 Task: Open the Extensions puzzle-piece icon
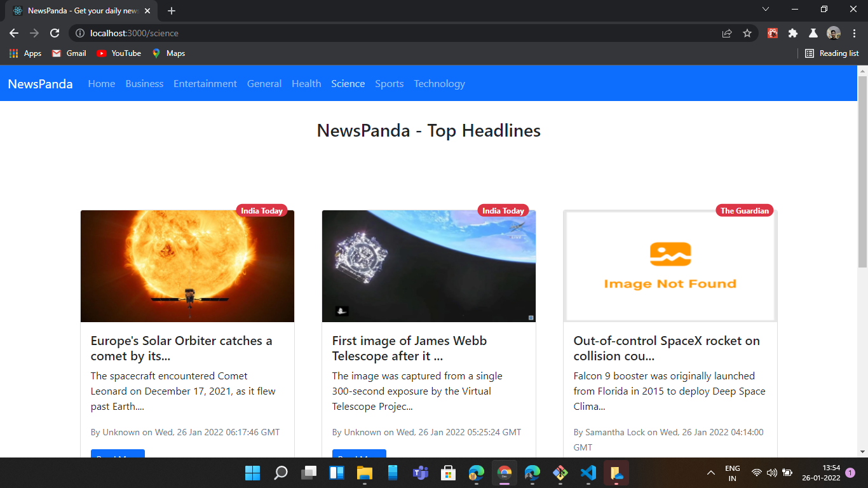pyautogui.click(x=792, y=33)
